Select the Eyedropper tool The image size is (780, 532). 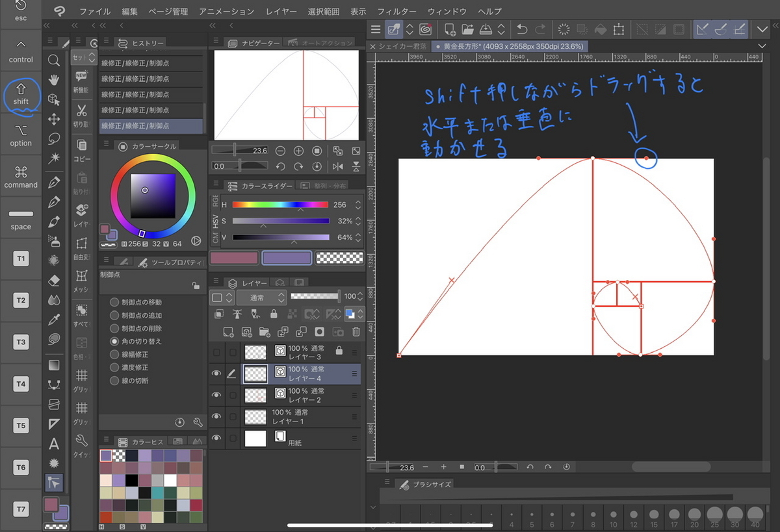tap(54, 319)
